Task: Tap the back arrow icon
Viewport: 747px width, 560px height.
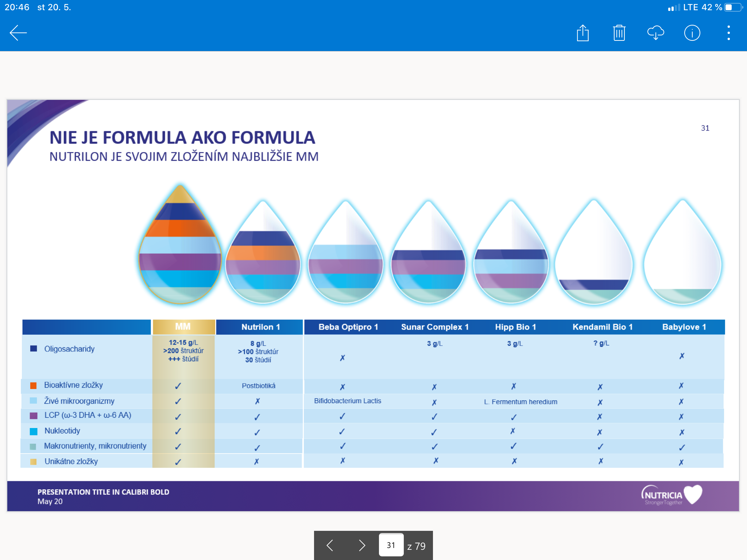Action: click(18, 33)
